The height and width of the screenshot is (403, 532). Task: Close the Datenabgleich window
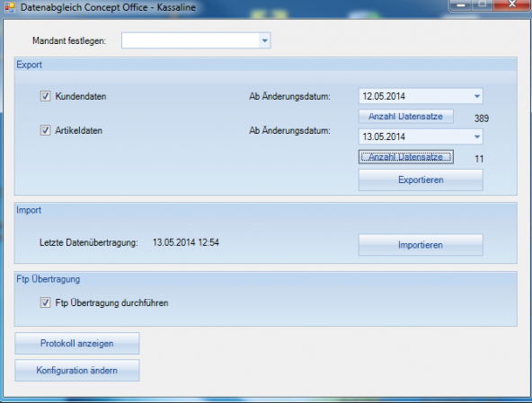point(512,4)
